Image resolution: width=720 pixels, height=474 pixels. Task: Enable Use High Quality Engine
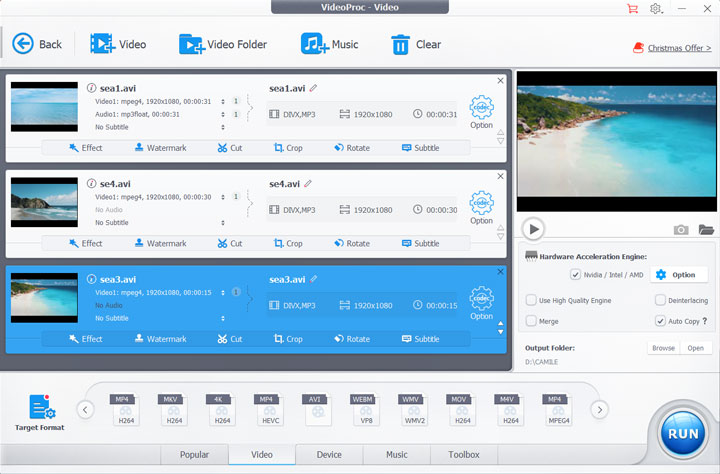(x=531, y=300)
